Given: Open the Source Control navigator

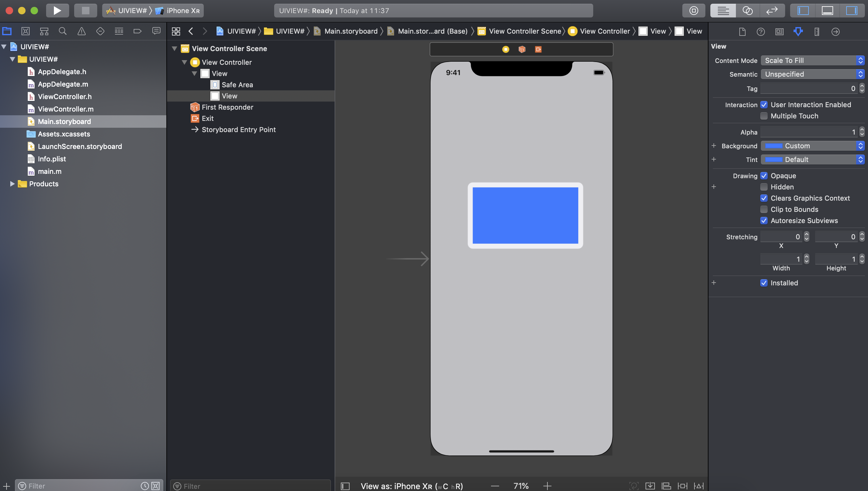Looking at the screenshot, I should coord(26,31).
